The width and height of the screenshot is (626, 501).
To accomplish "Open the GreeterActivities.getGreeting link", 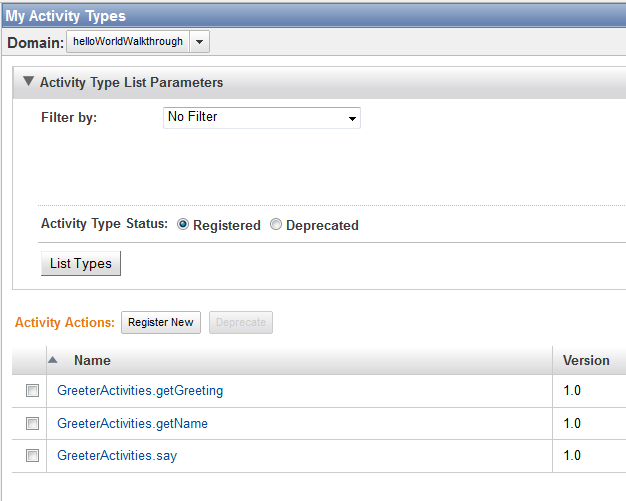I will click(140, 391).
